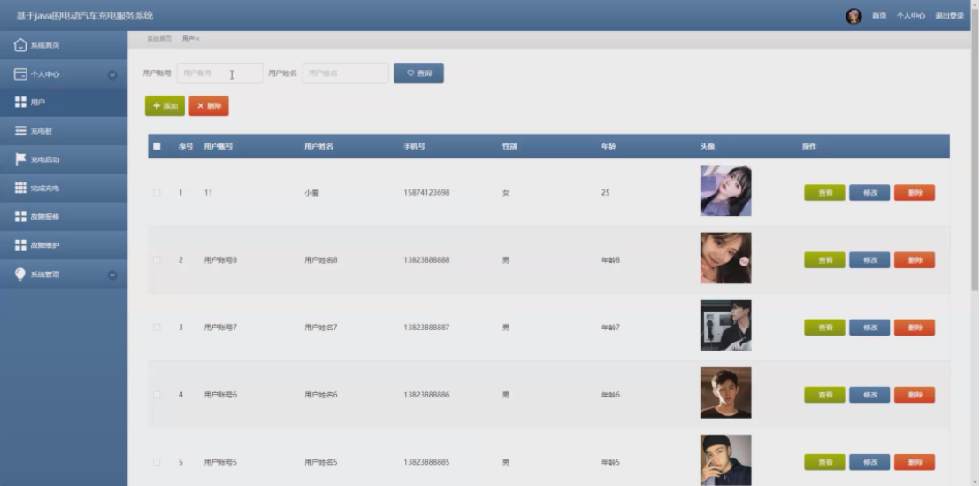Expand the 个人中心 chevron in sidebar

pyautogui.click(x=112, y=74)
